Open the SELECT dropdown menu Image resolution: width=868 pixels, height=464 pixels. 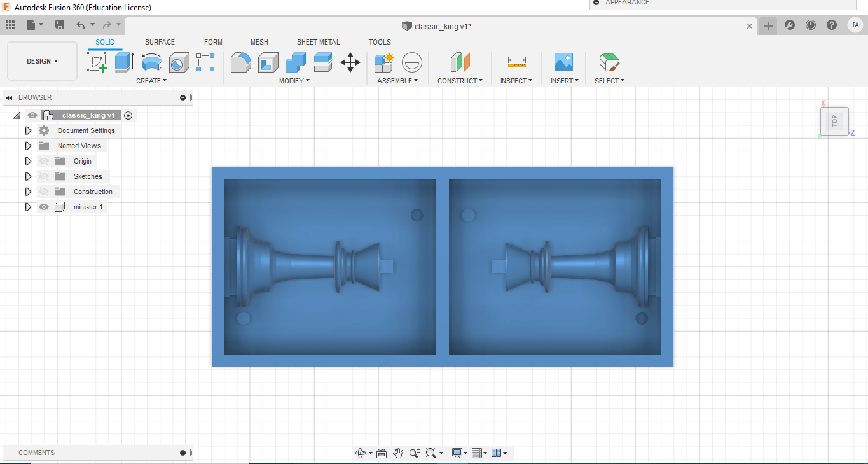(x=609, y=81)
